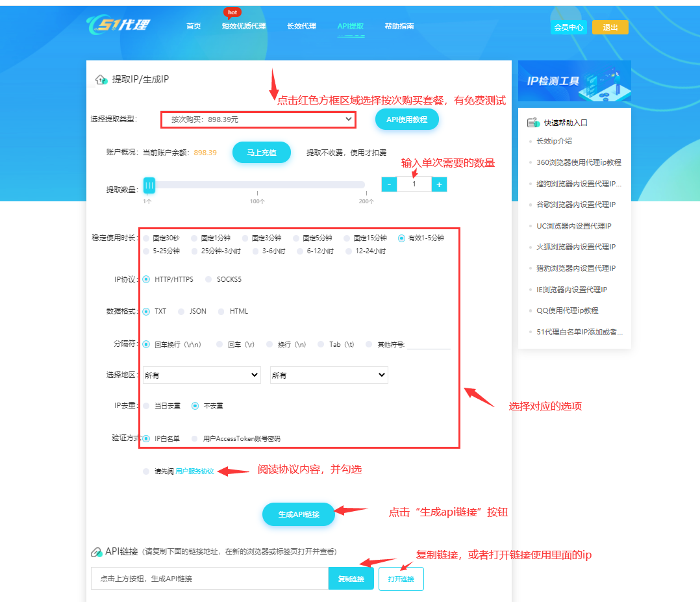700x602 pixels.
Task: Open the first 选择地区 dropdown
Action: pos(202,375)
